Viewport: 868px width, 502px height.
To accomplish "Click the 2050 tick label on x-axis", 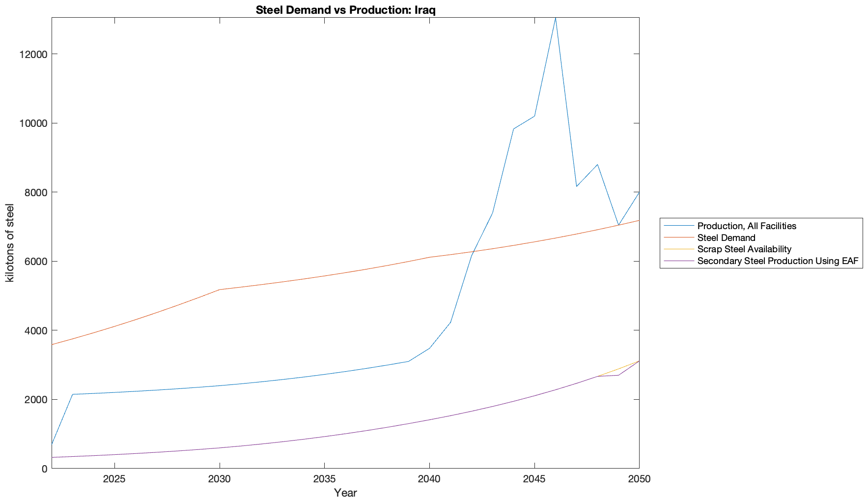I will (x=639, y=479).
